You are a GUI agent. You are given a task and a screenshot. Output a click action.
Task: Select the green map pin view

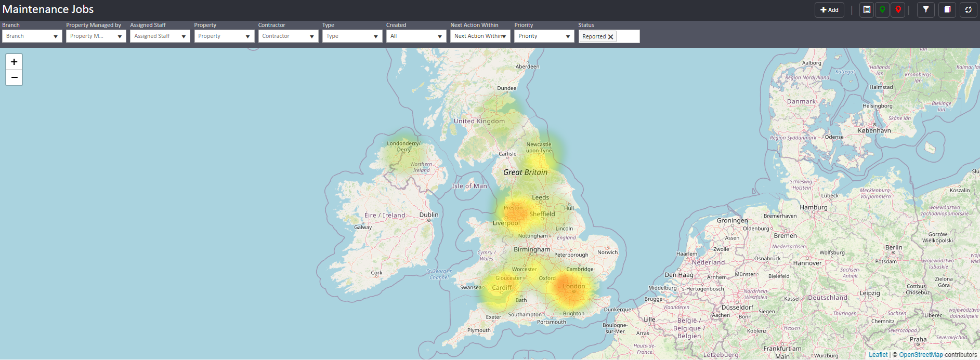pyautogui.click(x=882, y=10)
